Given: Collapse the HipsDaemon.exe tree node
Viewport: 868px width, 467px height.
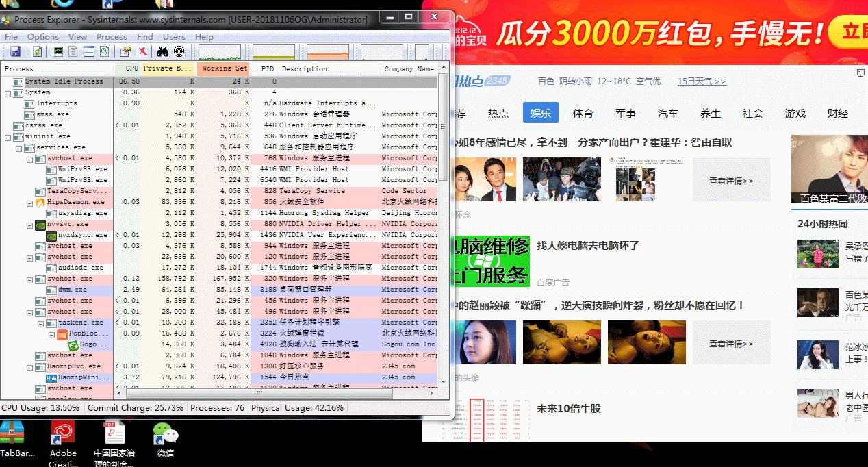Looking at the screenshot, I should point(29,202).
